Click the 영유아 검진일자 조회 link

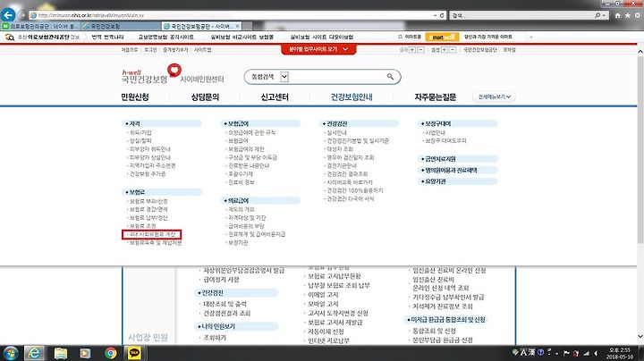coord(351,157)
